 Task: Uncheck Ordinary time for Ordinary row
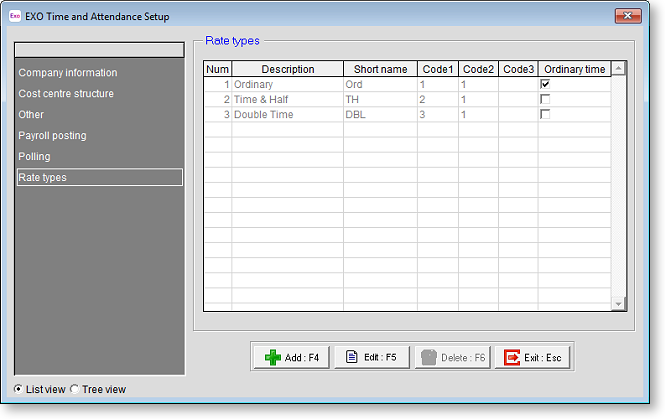point(545,85)
